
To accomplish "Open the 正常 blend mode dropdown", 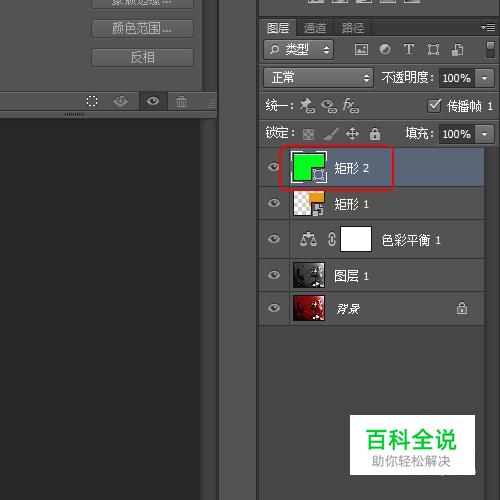I will pos(318,78).
